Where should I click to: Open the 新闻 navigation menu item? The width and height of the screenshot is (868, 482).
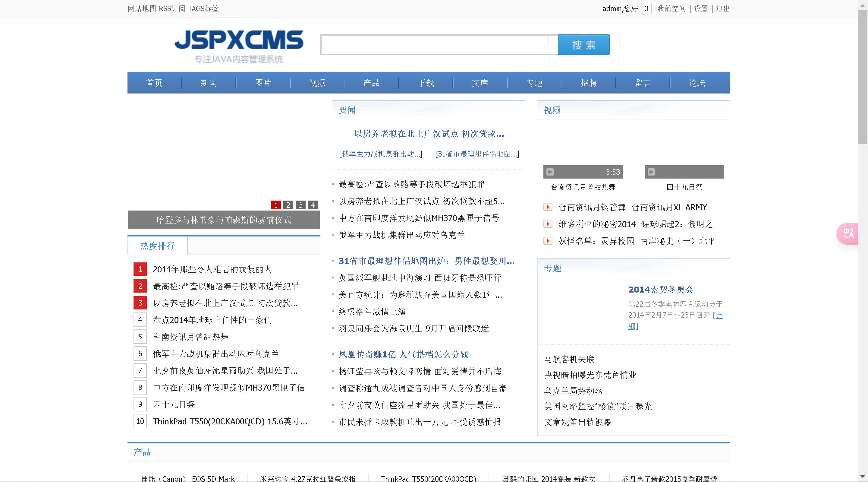click(x=209, y=83)
